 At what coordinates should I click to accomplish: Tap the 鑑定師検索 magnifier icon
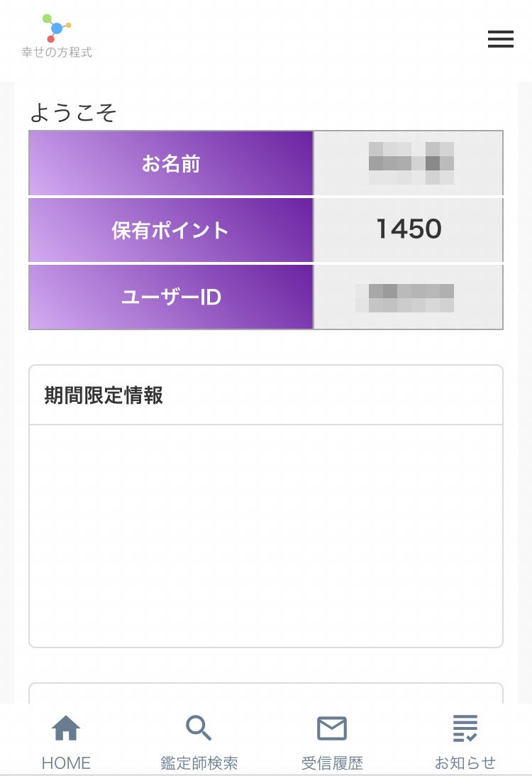199,728
